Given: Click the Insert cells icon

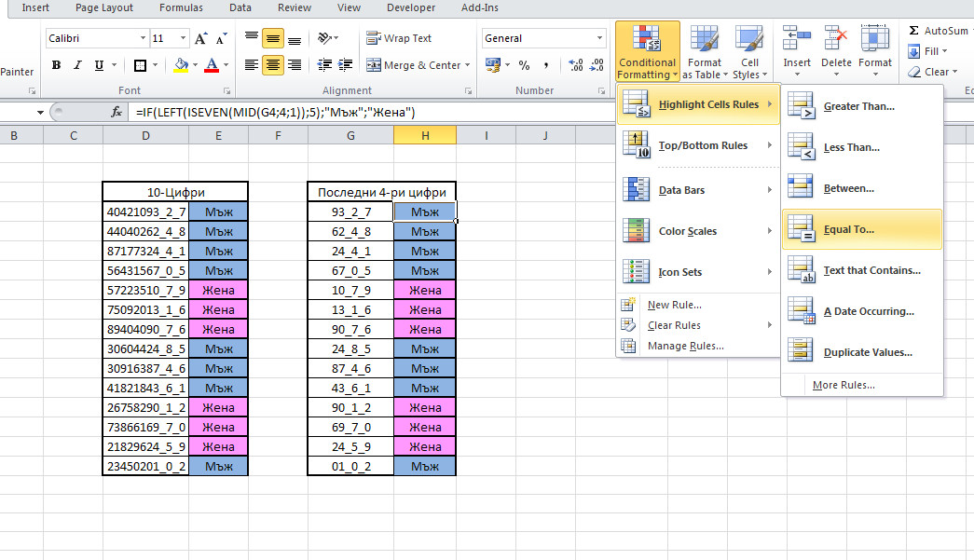Looking at the screenshot, I should pos(797,38).
